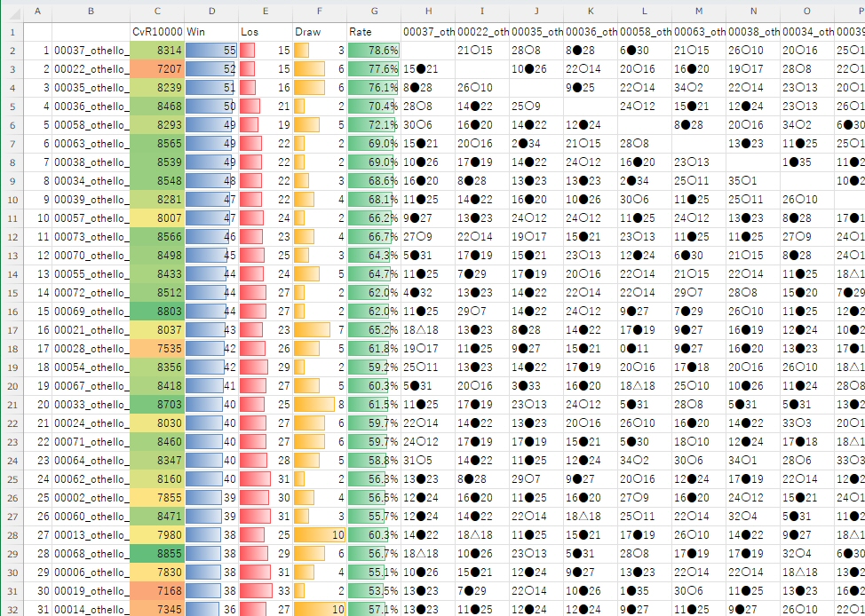This screenshot has height=616, width=865.
Task: Select the Win cell with value 55
Action: 210,51
